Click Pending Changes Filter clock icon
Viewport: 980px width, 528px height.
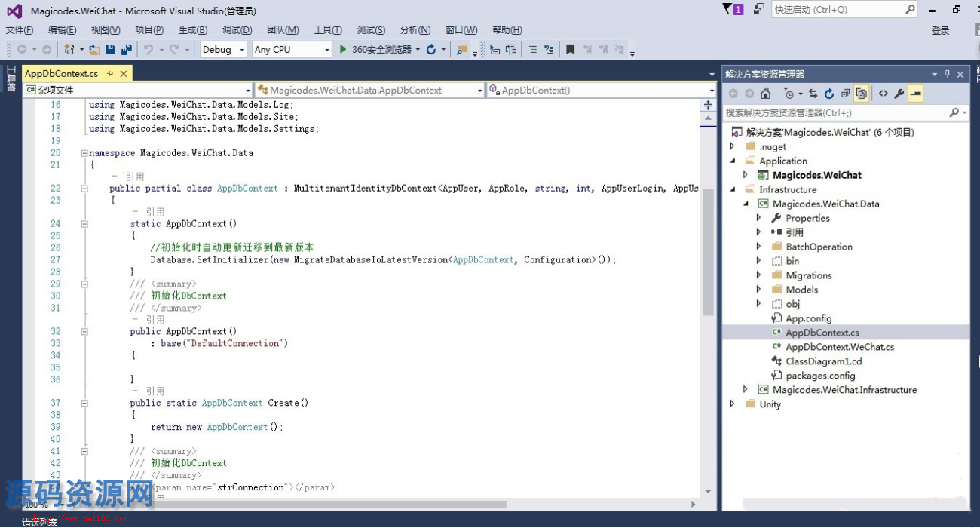click(788, 94)
